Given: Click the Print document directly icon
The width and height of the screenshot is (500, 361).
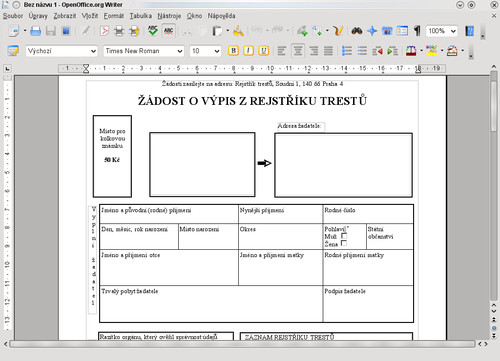Looking at the screenshot, I should pos(119,31).
